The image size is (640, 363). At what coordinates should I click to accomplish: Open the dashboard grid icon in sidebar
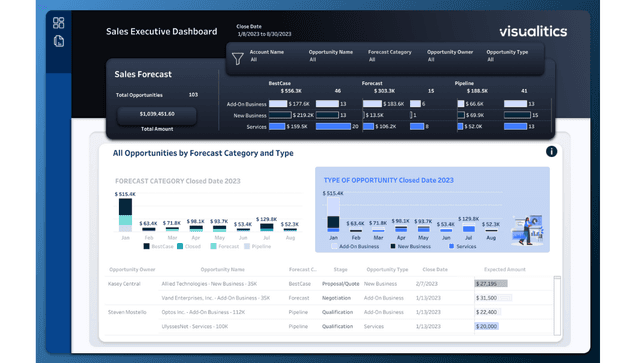pos(58,23)
